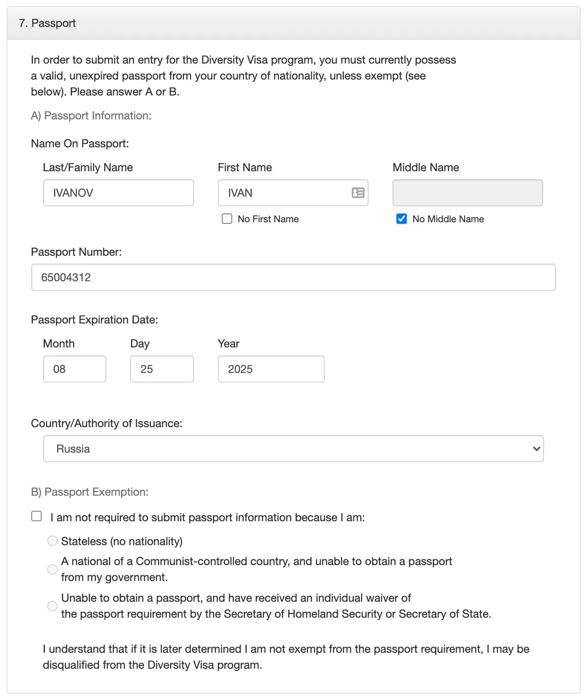The image size is (588, 700).
Task: Click the contact autofill icon in First Name
Action: [x=358, y=193]
